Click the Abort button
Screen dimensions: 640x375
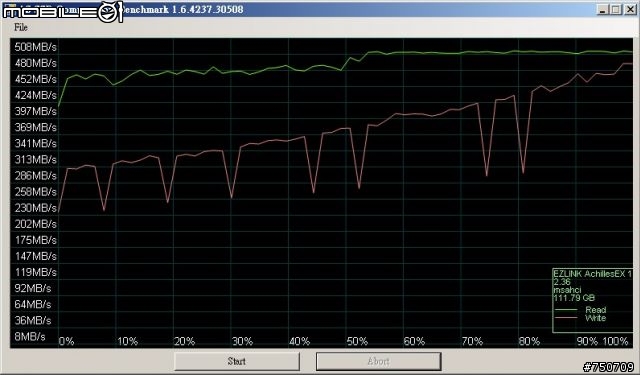point(378,361)
